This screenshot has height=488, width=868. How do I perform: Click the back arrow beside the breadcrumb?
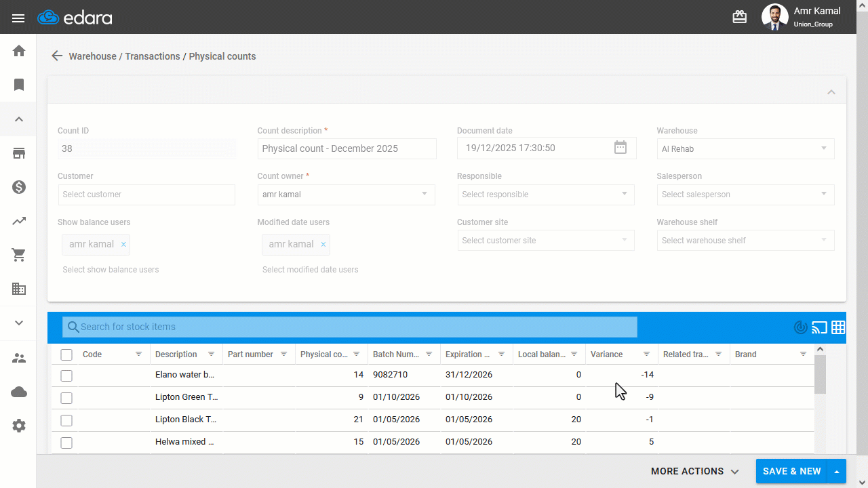(x=57, y=56)
